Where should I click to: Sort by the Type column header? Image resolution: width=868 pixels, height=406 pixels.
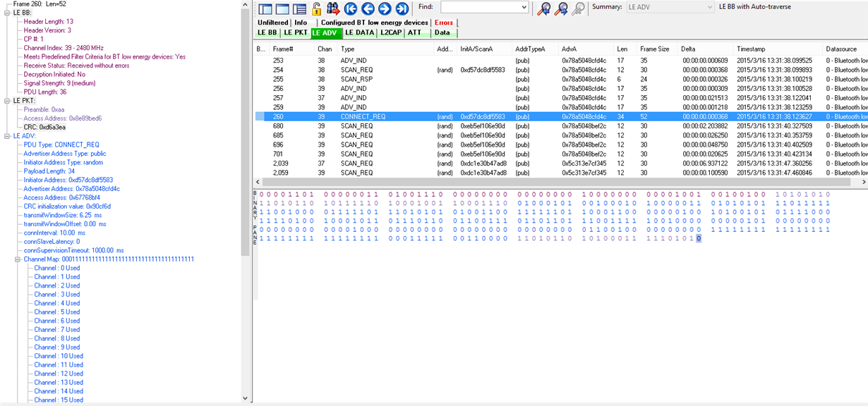pyautogui.click(x=386, y=49)
